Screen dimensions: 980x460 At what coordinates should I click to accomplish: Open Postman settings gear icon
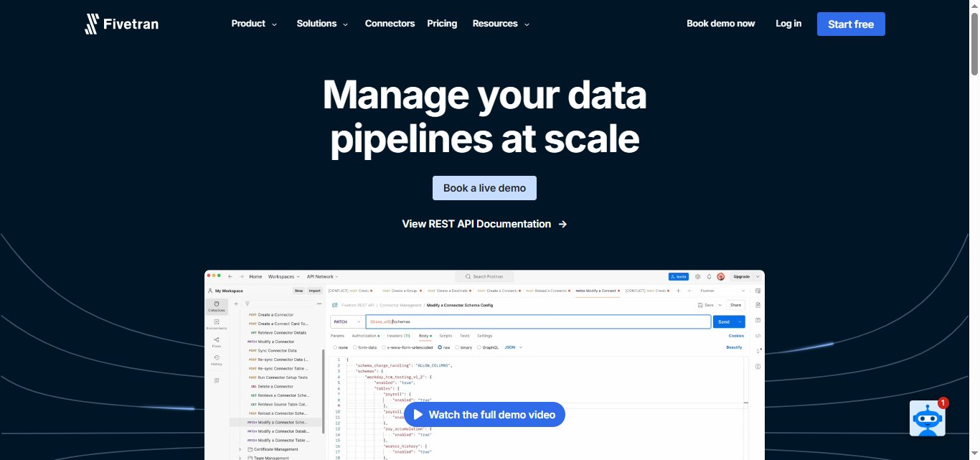click(697, 276)
